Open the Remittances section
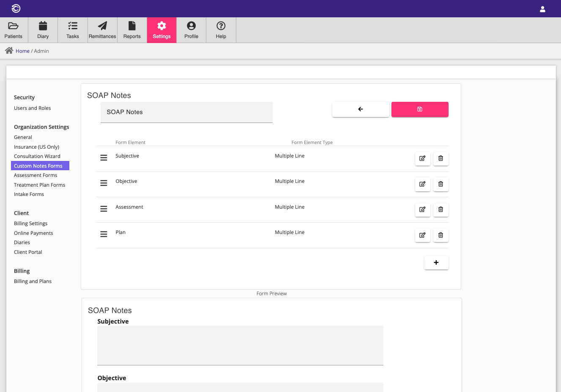 point(102,30)
